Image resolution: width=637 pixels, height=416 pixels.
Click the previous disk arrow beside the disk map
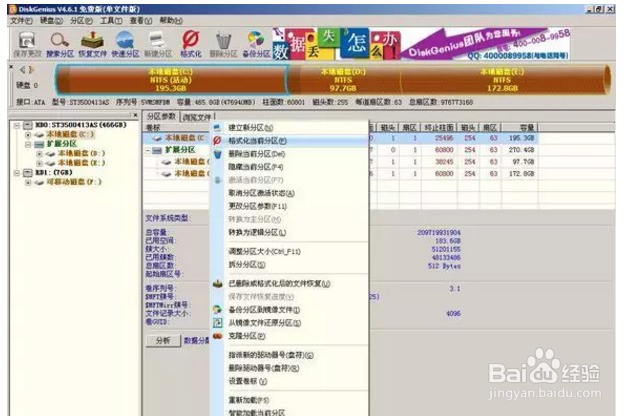[x=21, y=71]
